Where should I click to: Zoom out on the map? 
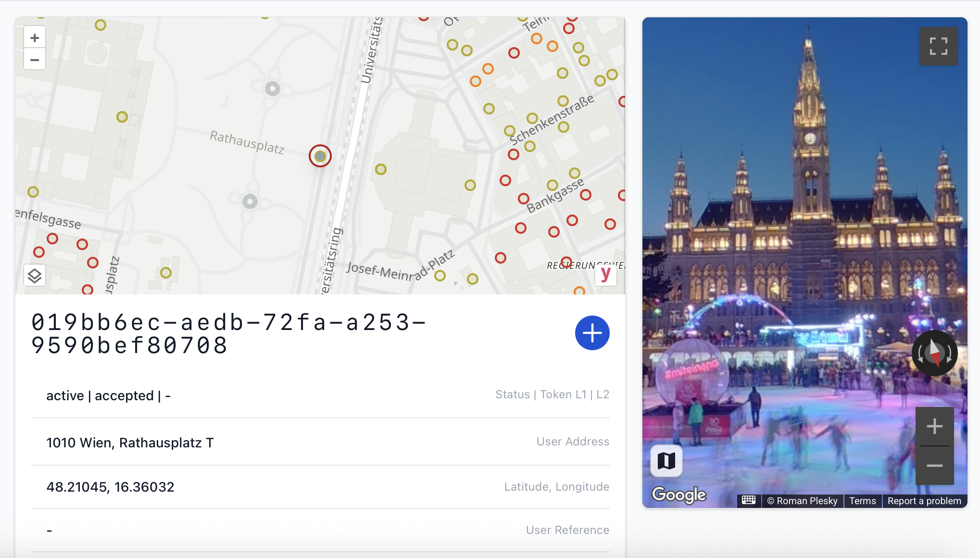[35, 60]
